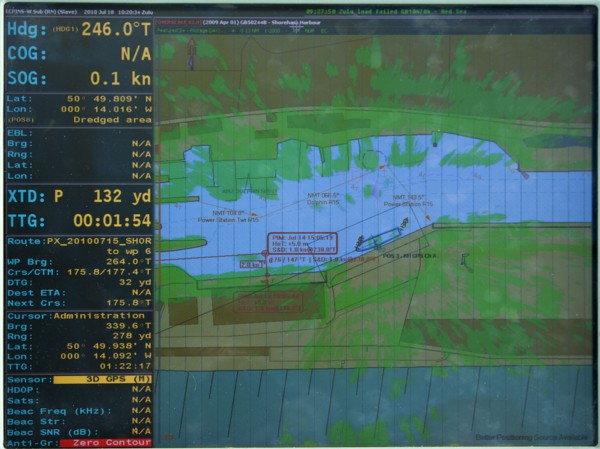Screen dimensions: 600x449
Task: Click cursor latitude 50° 49.938' N
Action: click(x=109, y=346)
